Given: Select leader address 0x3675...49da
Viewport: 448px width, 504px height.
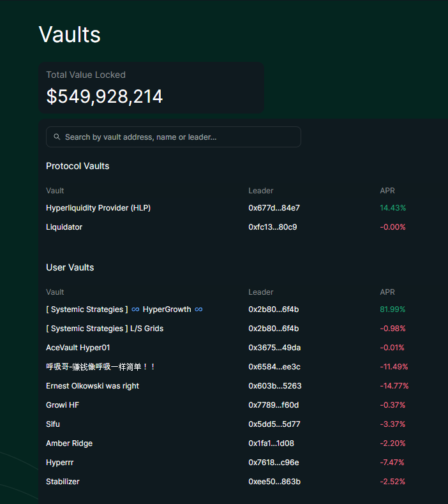Looking at the screenshot, I should click(274, 348).
